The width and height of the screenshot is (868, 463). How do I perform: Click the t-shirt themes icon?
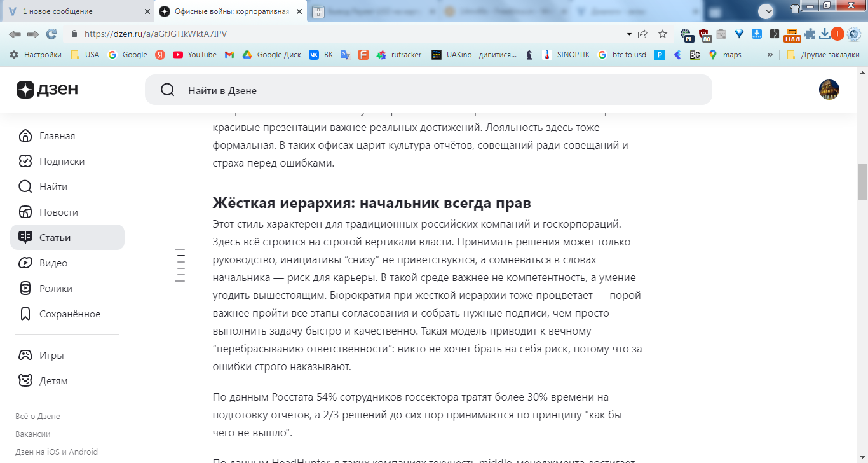(795, 8)
